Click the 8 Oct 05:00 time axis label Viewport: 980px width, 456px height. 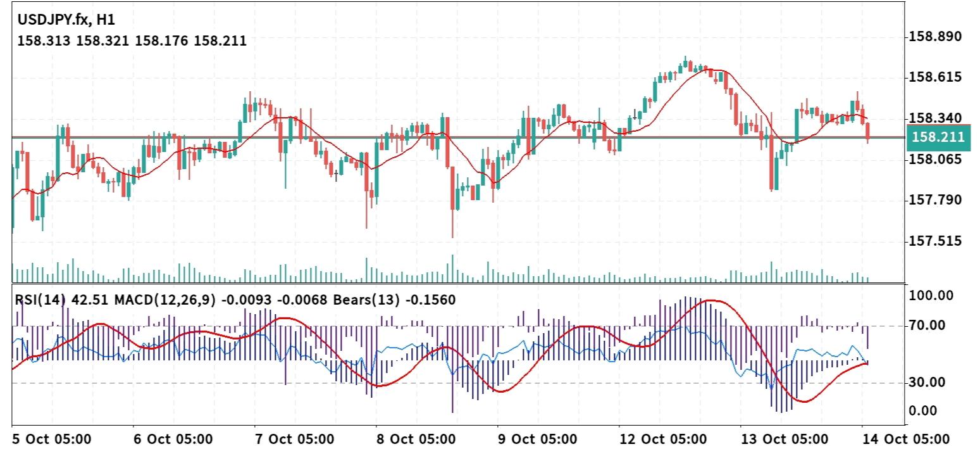(x=416, y=439)
